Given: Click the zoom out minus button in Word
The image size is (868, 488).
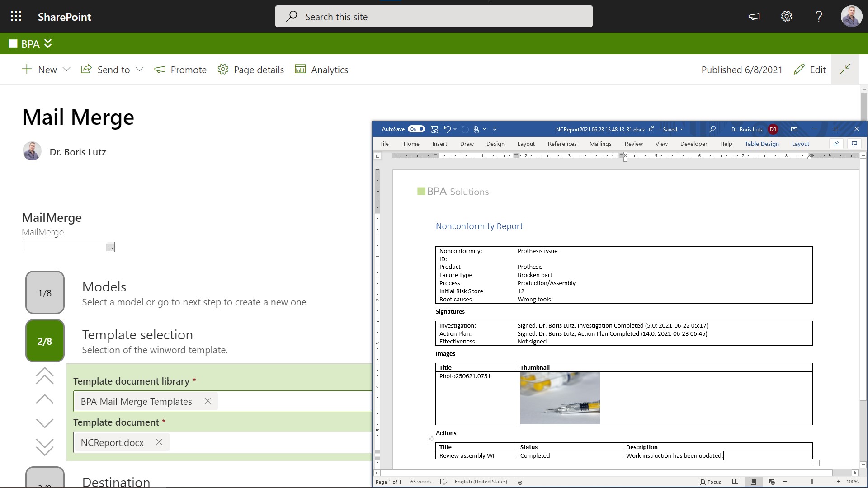Looking at the screenshot, I should [x=785, y=482].
